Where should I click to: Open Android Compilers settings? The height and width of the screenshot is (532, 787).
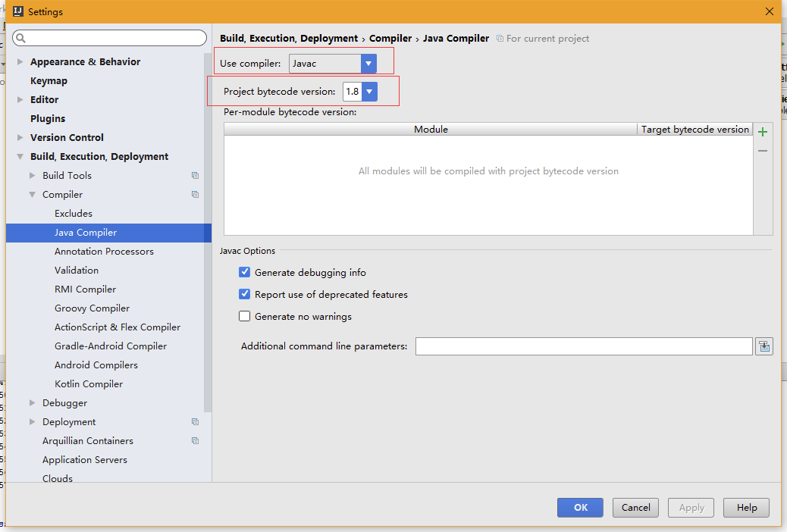click(96, 365)
